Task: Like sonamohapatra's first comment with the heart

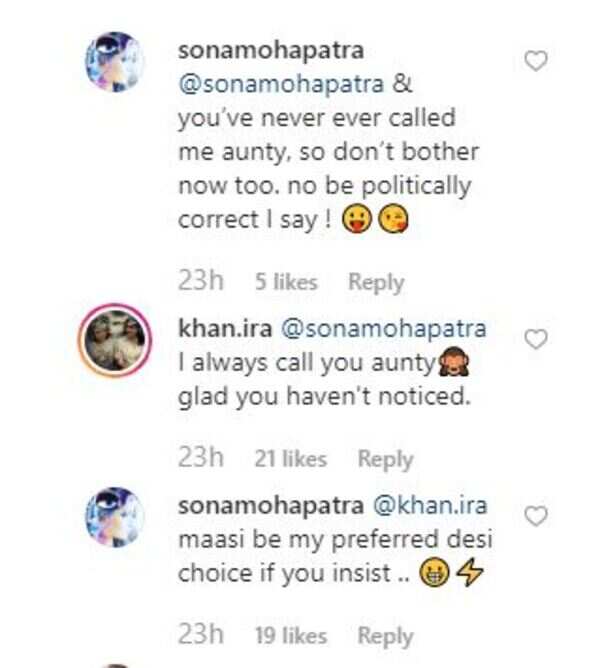Action: pyautogui.click(x=536, y=62)
